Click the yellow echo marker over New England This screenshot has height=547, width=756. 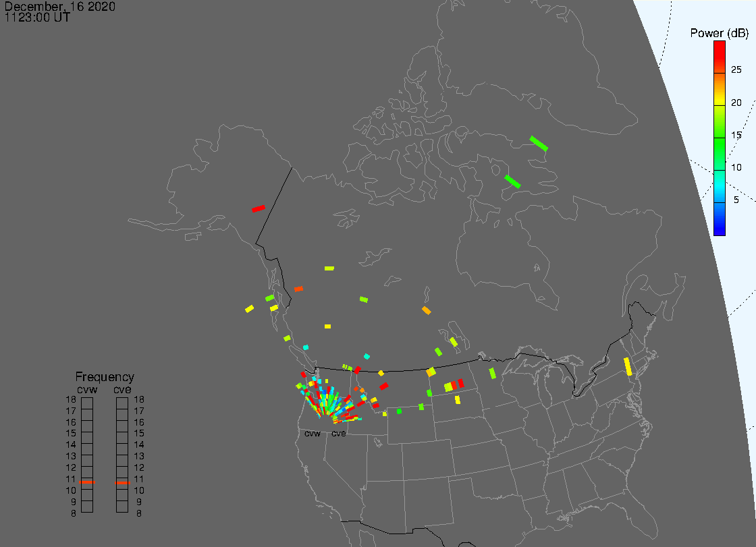(628, 366)
